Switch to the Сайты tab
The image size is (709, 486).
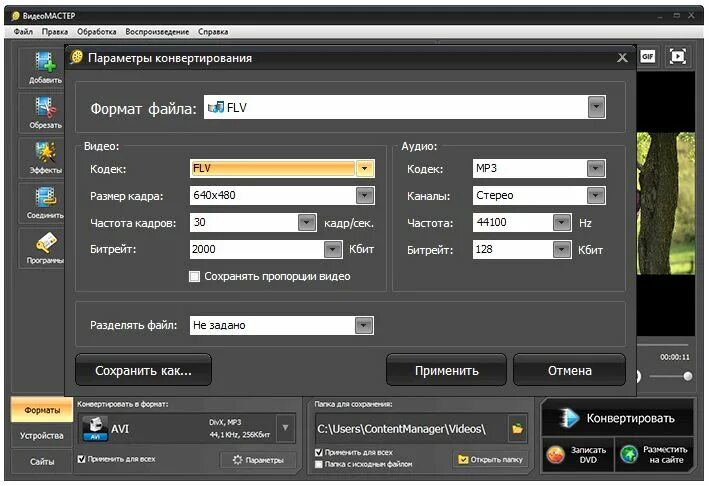tap(42, 462)
